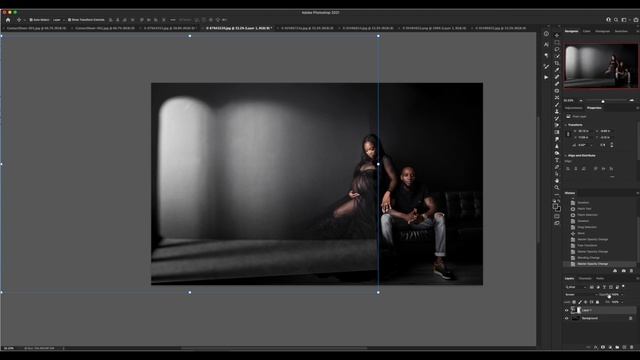
Task: Select the Horizontal Type tool
Action: (x=557, y=160)
